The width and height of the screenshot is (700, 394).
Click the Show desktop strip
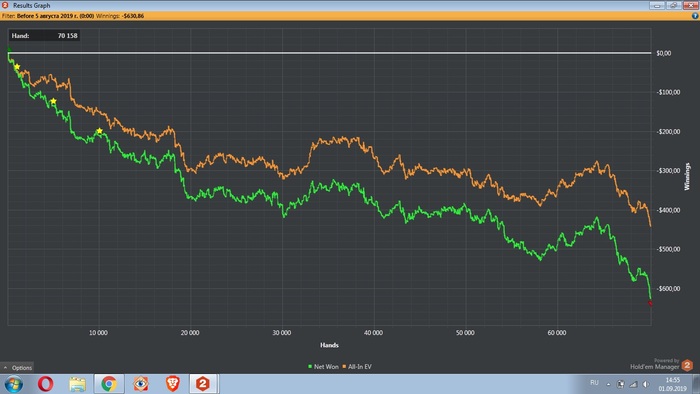(696, 384)
